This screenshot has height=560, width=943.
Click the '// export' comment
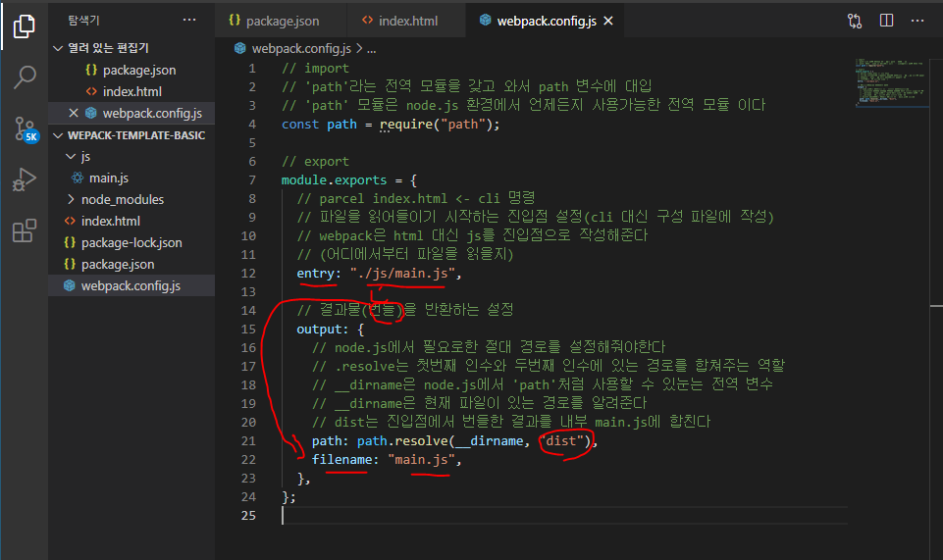315,162
